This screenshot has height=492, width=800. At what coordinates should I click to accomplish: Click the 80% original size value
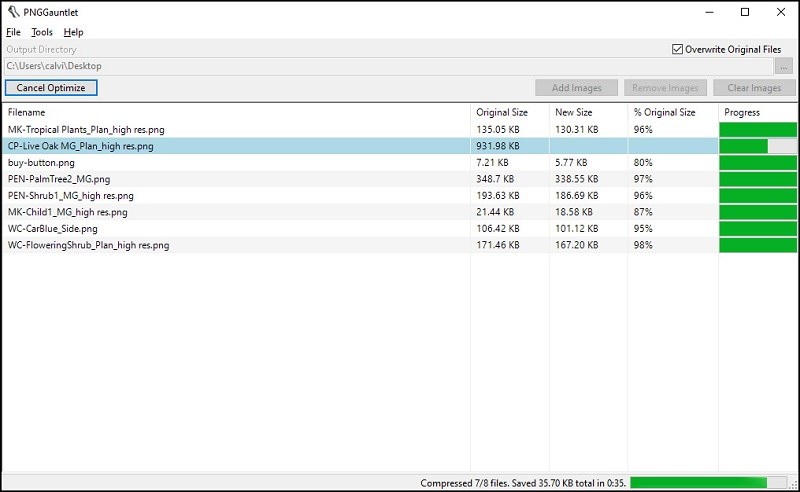click(x=643, y=163)
